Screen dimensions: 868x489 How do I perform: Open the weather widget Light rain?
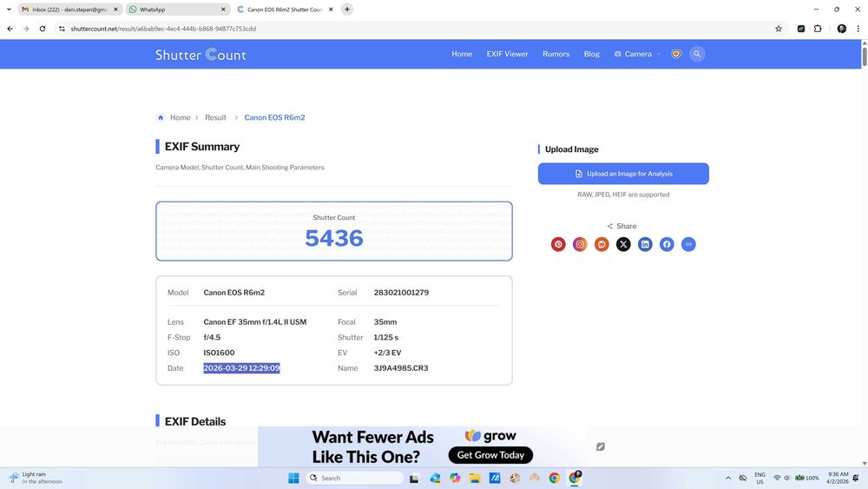36,478
